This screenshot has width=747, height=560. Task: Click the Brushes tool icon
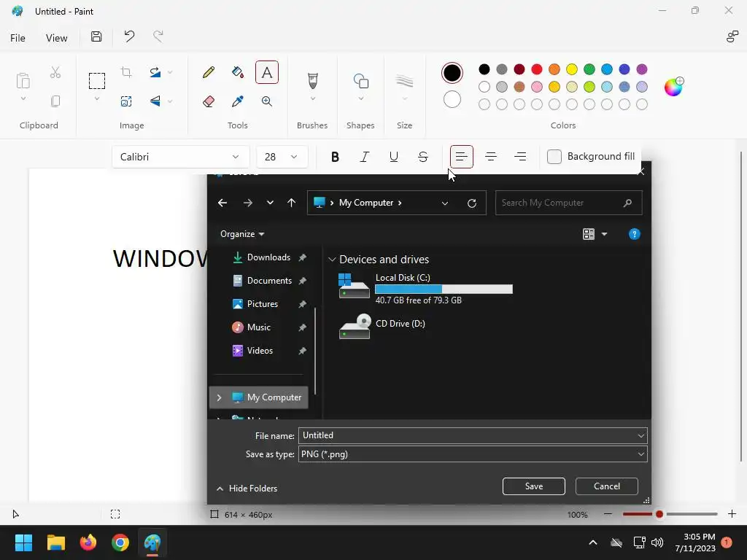click(312, 80)
